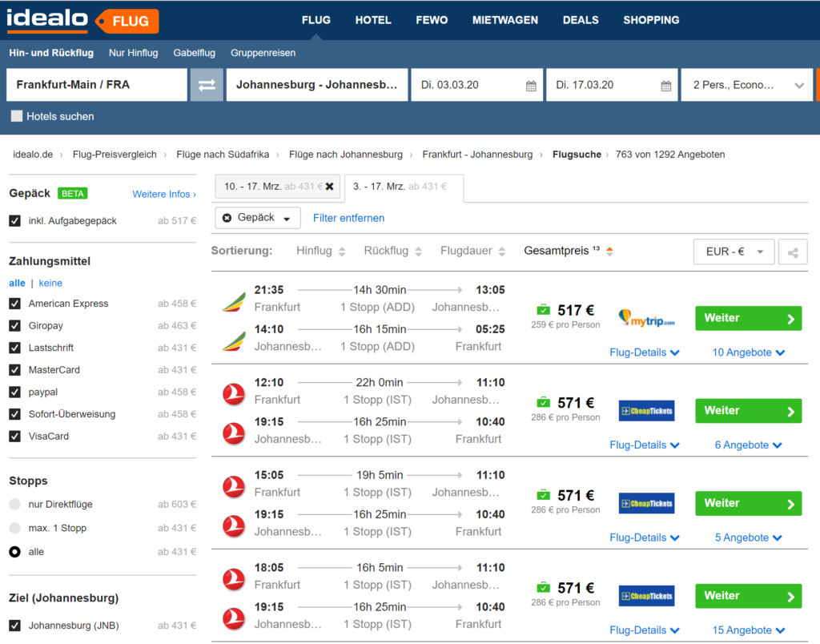
Task: Open the FEWO navigation item
Action: [432, 20]
